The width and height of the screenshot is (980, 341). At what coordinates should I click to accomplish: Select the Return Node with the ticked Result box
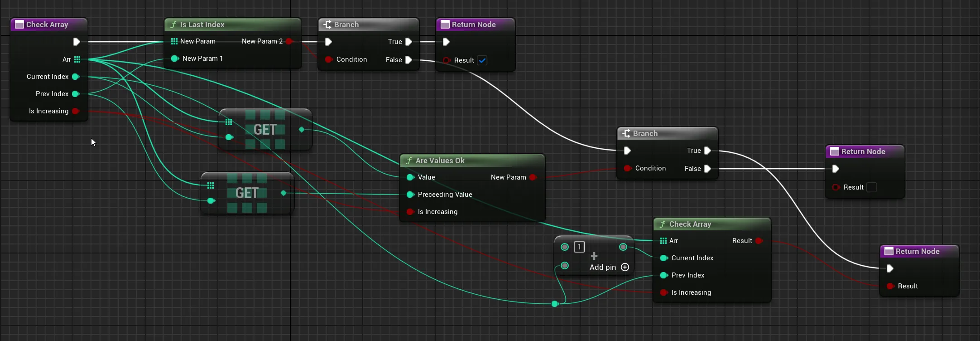click(x=474, y=24)
